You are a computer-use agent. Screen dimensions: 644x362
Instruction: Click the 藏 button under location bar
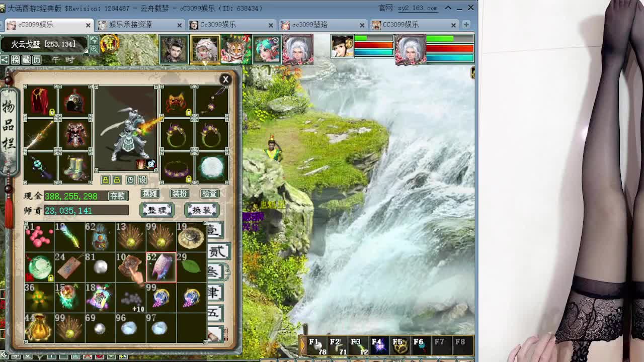coord(26,60)
